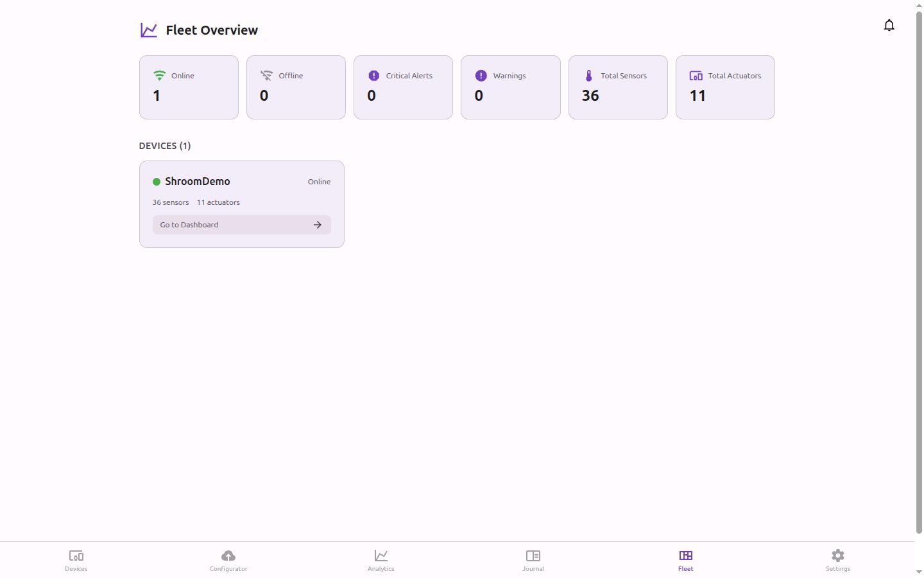The image size is (924, 578).
Task: Click the Settings gear icon
Action: tap(838, 556)
